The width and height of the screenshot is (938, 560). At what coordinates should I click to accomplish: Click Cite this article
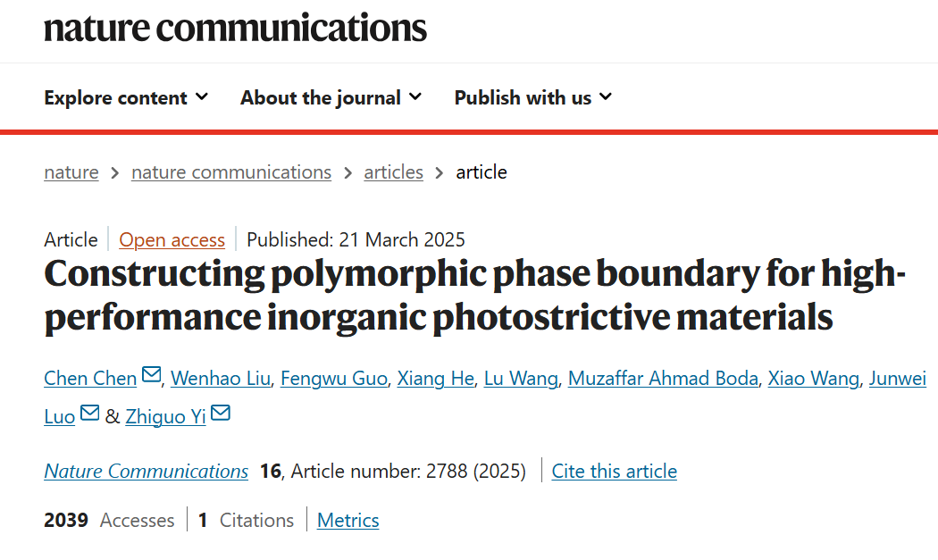click(615, 472)
